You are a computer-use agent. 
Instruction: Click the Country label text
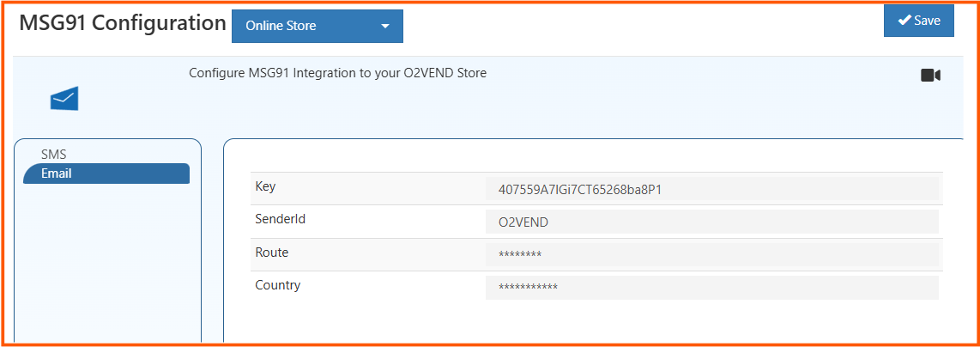click(x=278, y=285)
